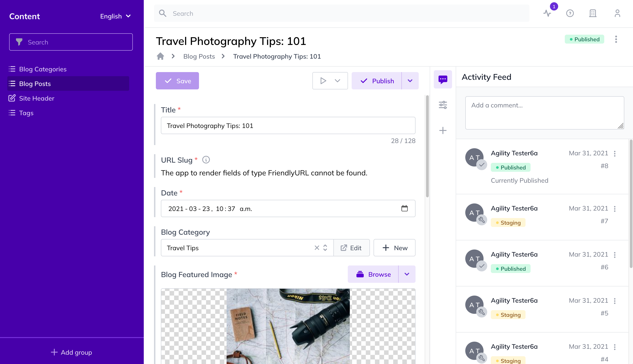Focus the Add a comment box

point(544,113)
